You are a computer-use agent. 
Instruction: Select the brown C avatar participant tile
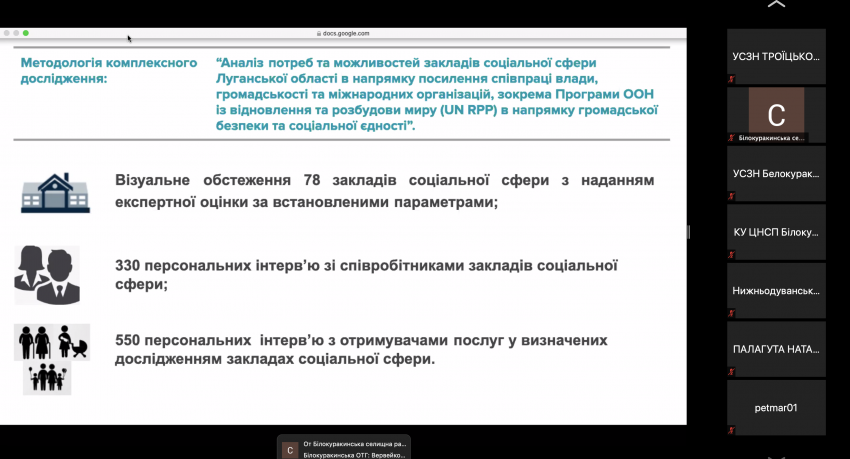click(x=776, y=115)
